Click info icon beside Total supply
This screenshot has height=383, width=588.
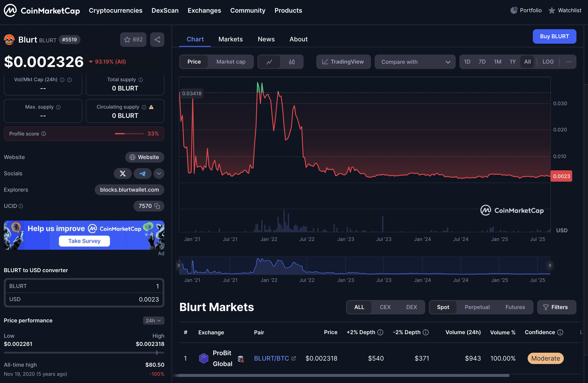[x=141, y=80]
